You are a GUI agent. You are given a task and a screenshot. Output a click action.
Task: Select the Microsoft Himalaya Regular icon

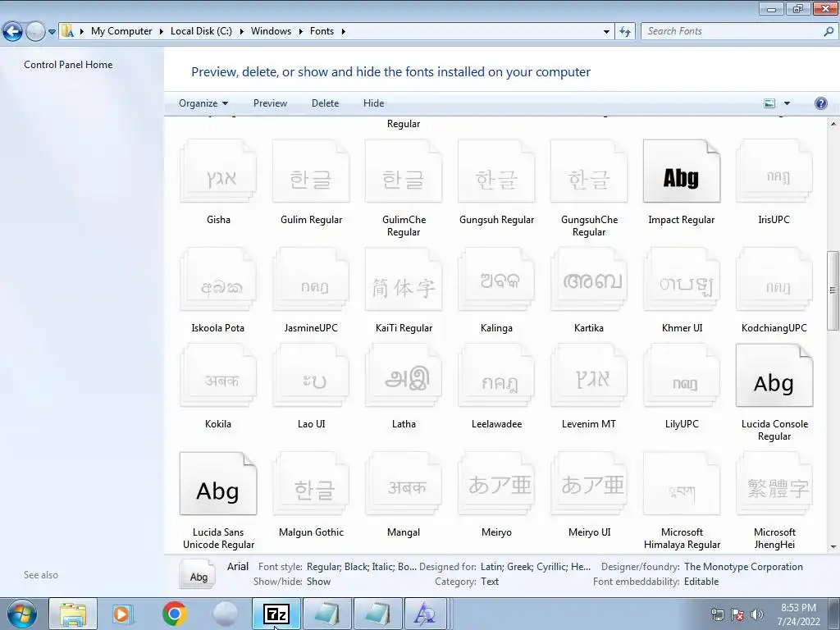coord(682,483)
